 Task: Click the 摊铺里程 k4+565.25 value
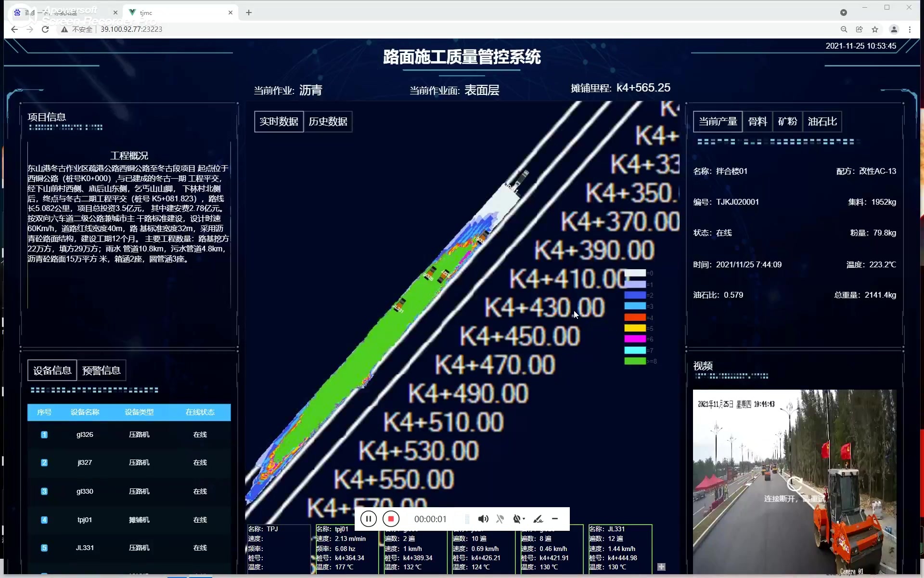[x=643, y=88]
